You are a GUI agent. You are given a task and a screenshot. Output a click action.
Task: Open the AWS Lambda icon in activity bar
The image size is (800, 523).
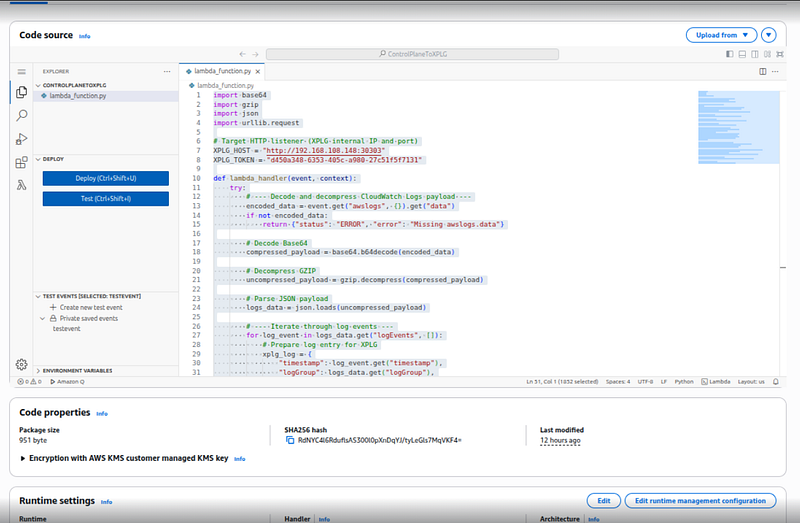[21, 185]
